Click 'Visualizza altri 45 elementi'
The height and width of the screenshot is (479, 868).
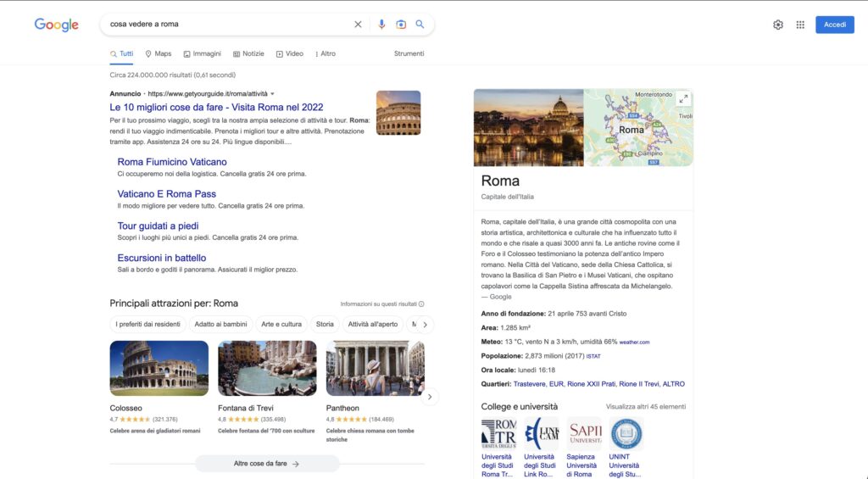[x=645, y=406]
